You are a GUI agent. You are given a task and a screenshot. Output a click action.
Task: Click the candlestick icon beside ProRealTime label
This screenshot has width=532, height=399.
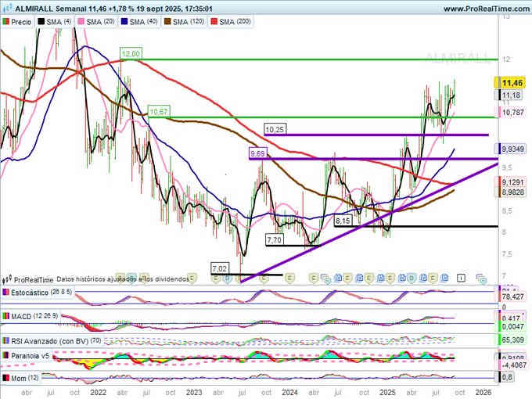tap(7, 279)
